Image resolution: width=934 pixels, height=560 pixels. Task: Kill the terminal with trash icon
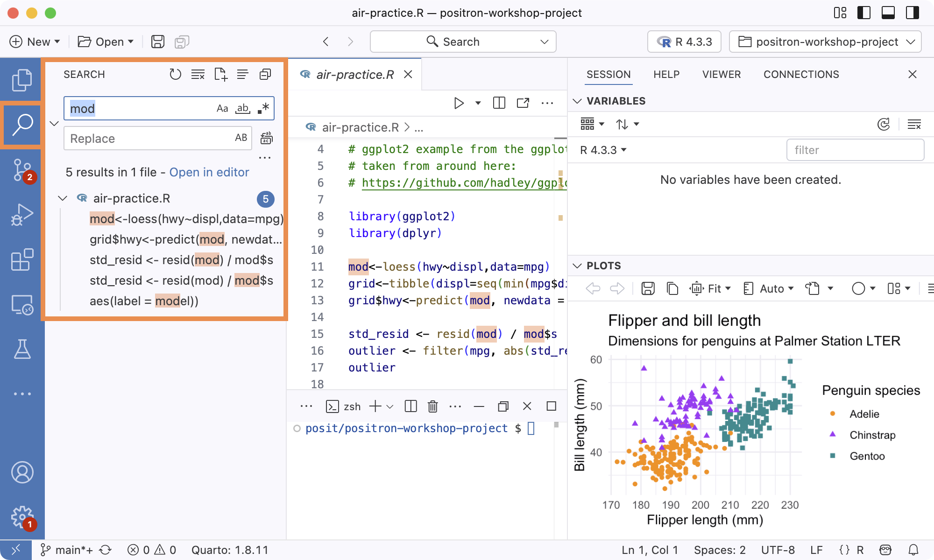(x=433, y=406)
